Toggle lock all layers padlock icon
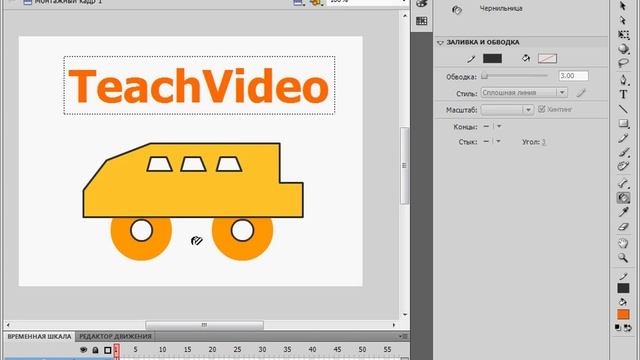The width and height of the screenshot is (640, 360). [x=95, y=350]
